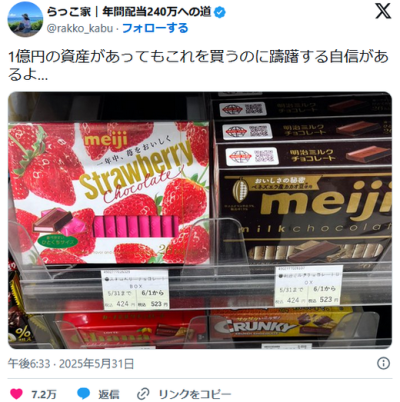Click the chain link icon
This screenshot has width=400, height=402.
143,394
